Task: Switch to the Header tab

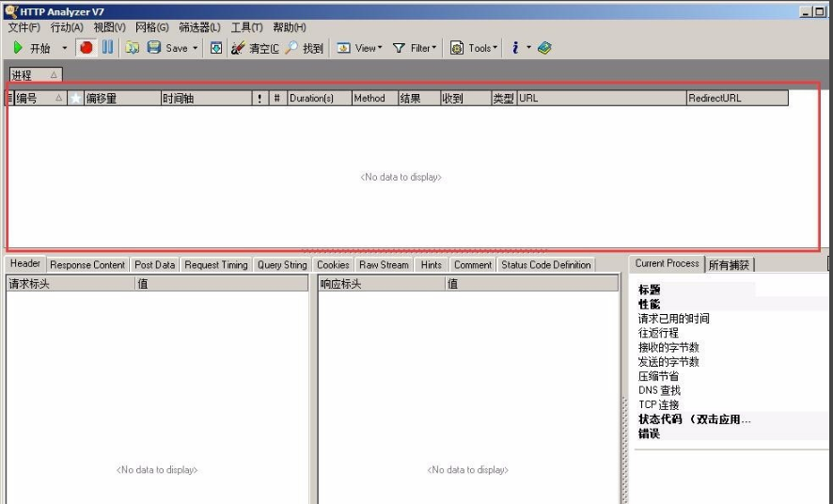Action: click(25, 263)
